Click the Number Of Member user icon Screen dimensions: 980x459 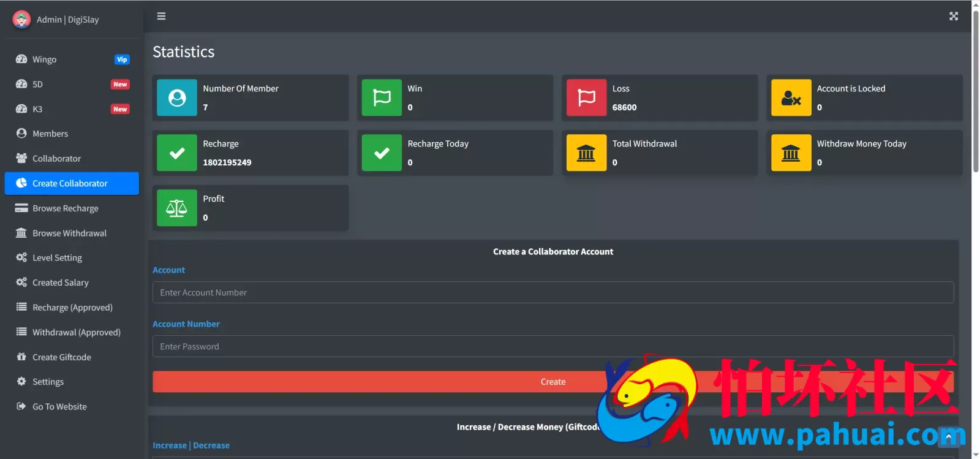click(177, 98)
